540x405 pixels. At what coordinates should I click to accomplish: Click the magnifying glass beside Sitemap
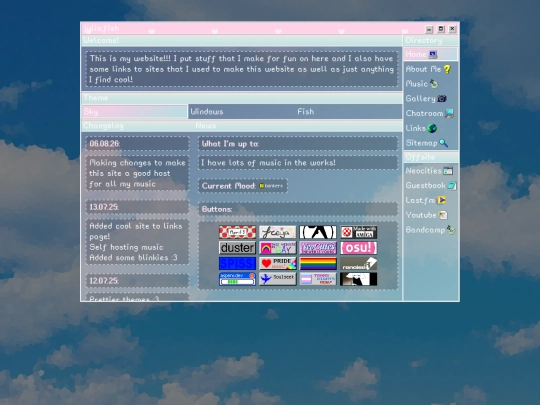click(x=444, y=143)
